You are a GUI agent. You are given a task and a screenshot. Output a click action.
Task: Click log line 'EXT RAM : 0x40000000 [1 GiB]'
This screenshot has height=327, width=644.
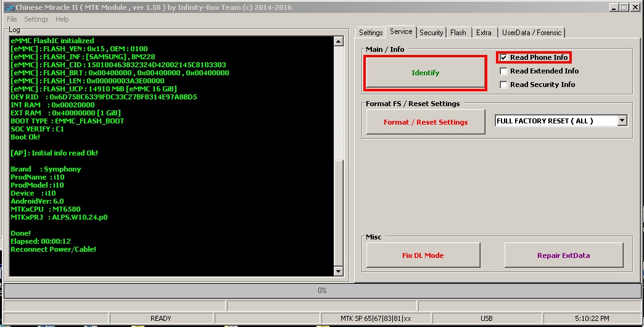point(66,113)
